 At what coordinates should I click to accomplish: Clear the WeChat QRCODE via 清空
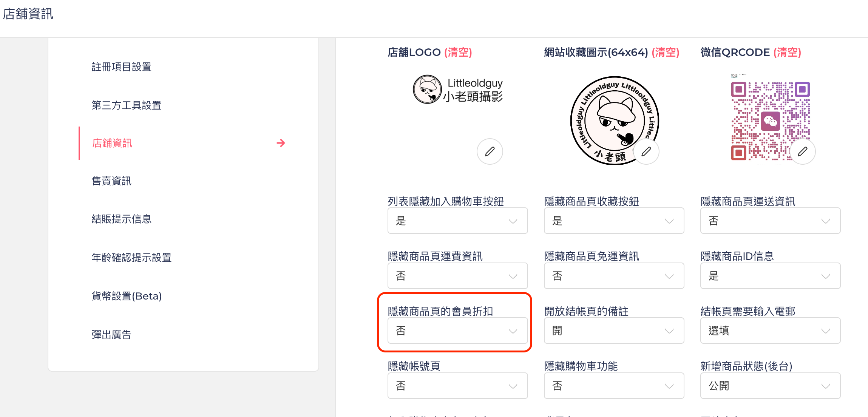tap(787, 52)
